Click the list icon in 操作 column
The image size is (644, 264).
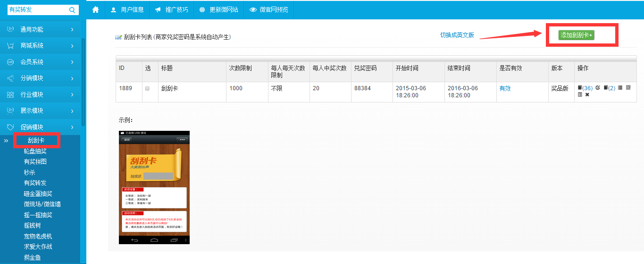620,88
